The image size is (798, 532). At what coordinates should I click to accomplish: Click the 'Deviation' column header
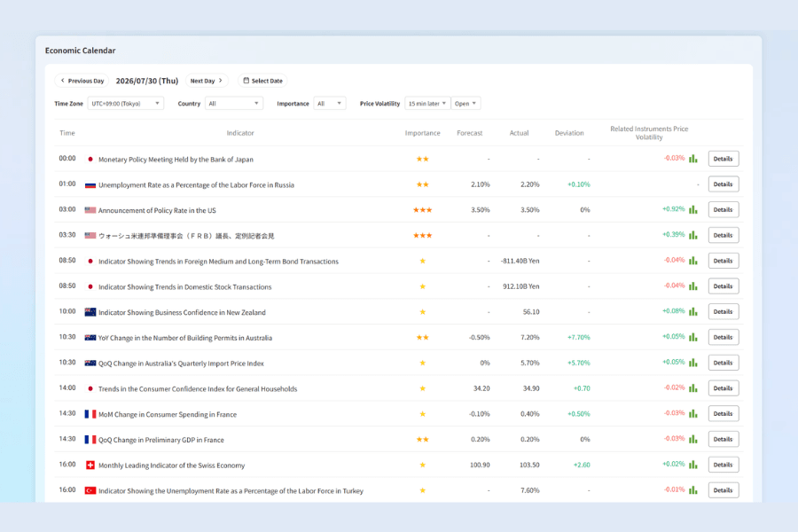pyautogui.click(x=569, y=133)
